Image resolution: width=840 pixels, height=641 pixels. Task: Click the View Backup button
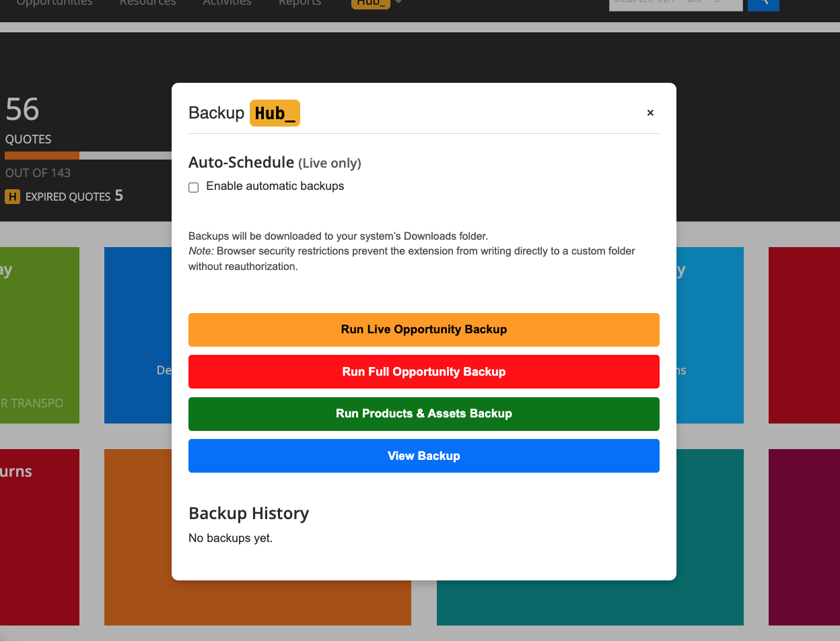pos(424,456)
